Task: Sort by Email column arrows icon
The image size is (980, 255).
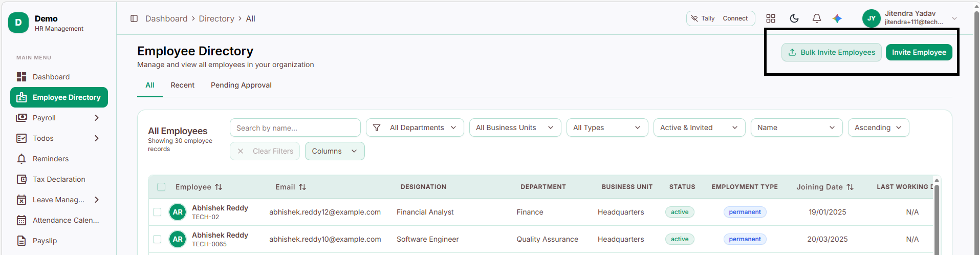Action: pyautogui.click(x=302, y=187)
